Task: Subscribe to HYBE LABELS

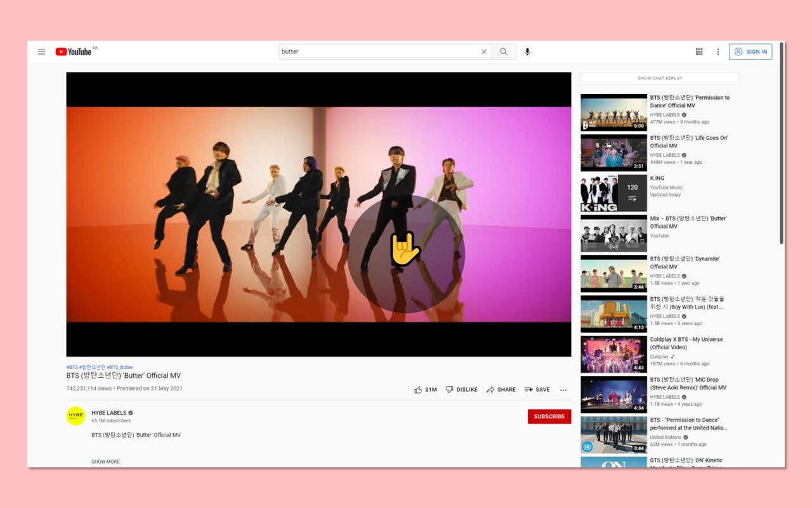Action: 549,417
